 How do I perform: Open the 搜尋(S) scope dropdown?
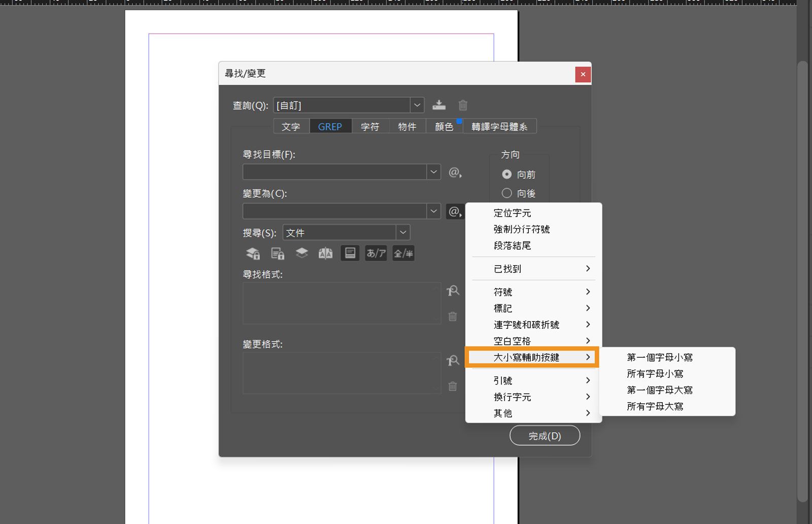click(402, 232)
